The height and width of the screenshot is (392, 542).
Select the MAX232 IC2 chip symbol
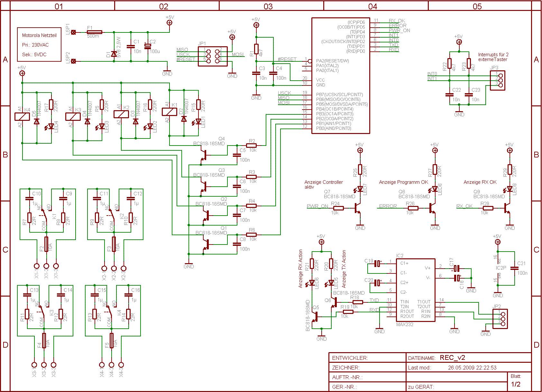416,290
